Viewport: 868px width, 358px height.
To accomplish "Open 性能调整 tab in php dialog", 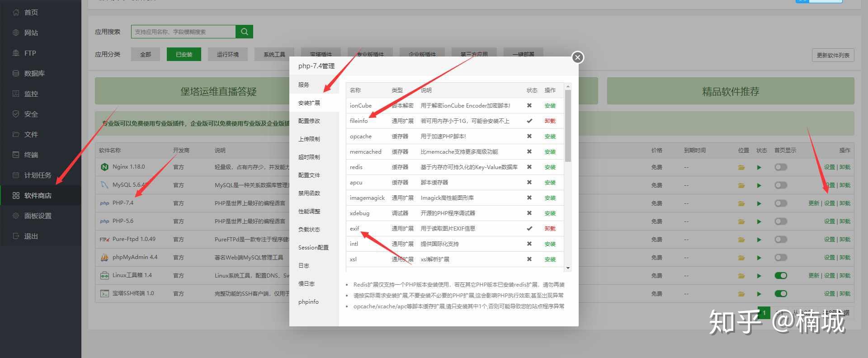I will coord(314,211).
